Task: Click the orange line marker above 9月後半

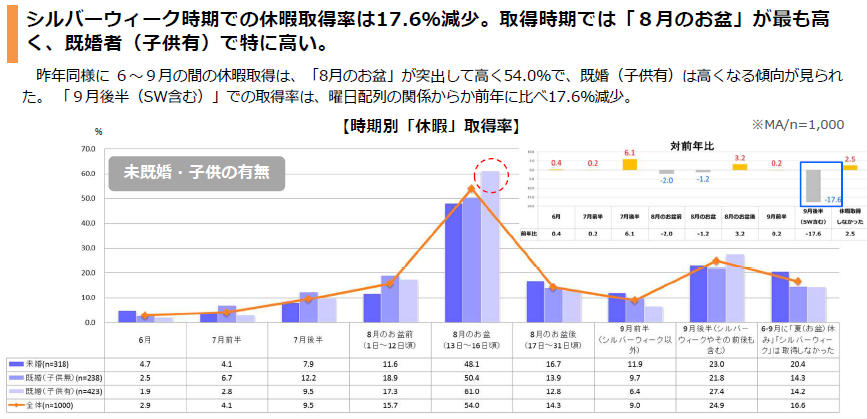Action: tap(716, 261)
